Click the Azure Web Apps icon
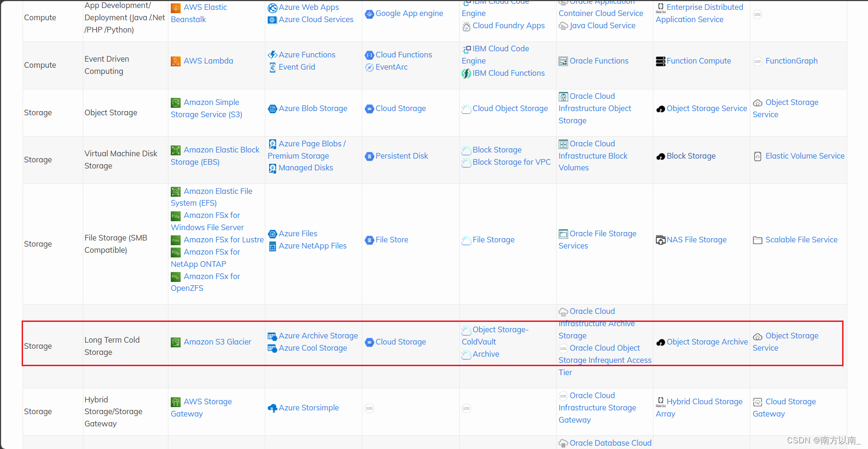Image resolution: width=868 pixels, height=449 pixels. [x=272, y=8]
